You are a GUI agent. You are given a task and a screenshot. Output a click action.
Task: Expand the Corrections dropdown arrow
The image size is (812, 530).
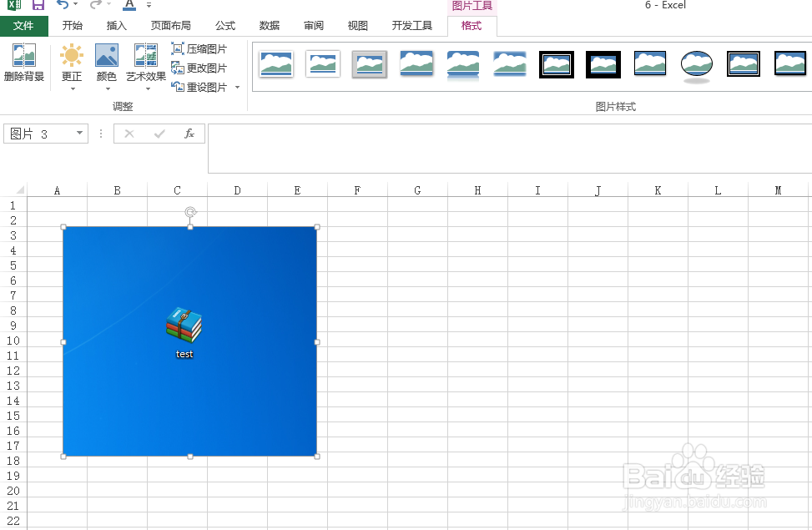(x=73, y=89)
